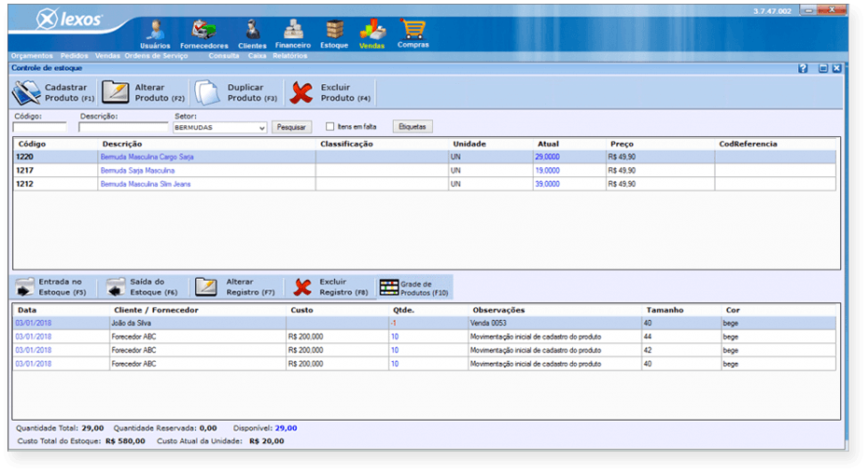Click Alterar Produto (F2) button
This screenshot has width=868, height=473.
144,92
